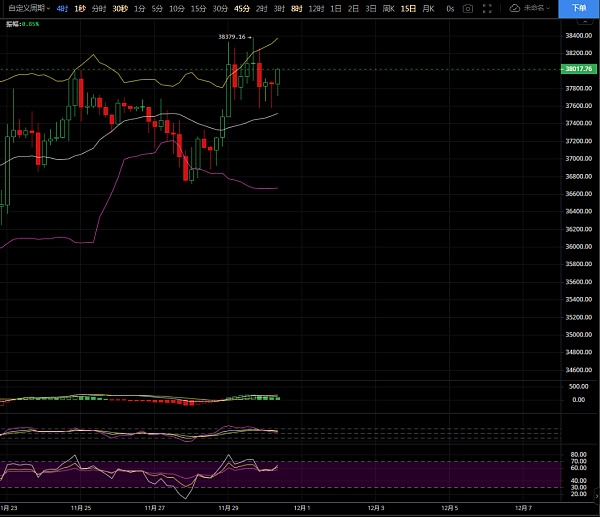This screenshot has width=600, height=517.
Task: Click the cloud save icon
Action: [x=514, y=8]
